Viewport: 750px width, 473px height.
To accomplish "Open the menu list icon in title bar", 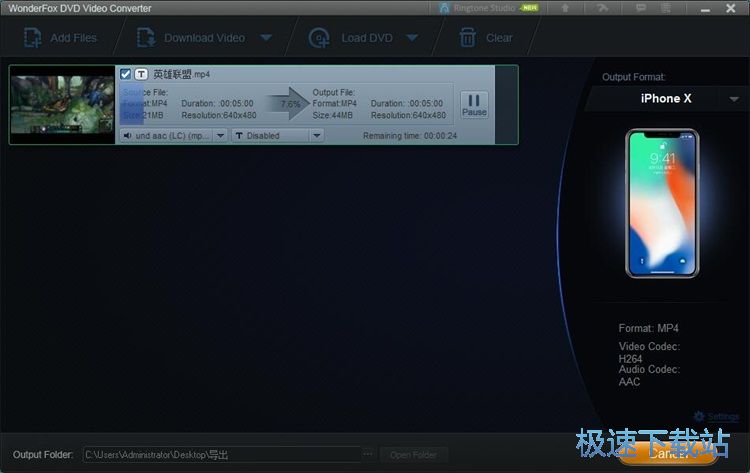I will point(666,8).
